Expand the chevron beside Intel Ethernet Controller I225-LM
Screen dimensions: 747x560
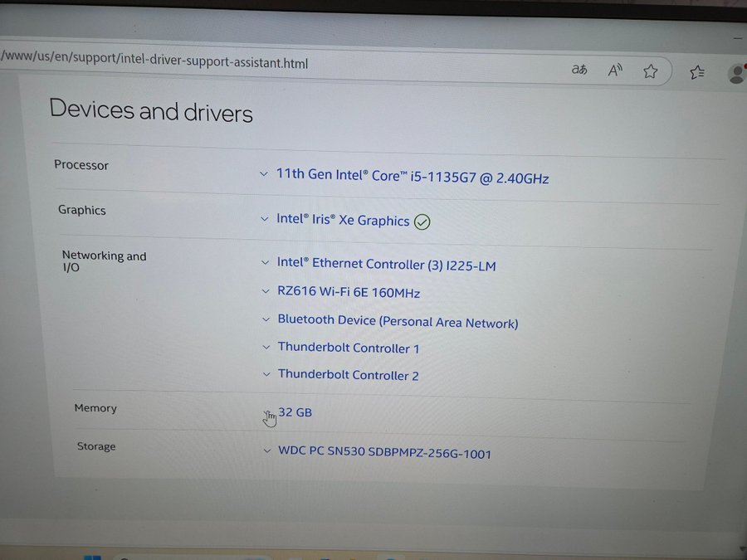(x=265, y=262)
